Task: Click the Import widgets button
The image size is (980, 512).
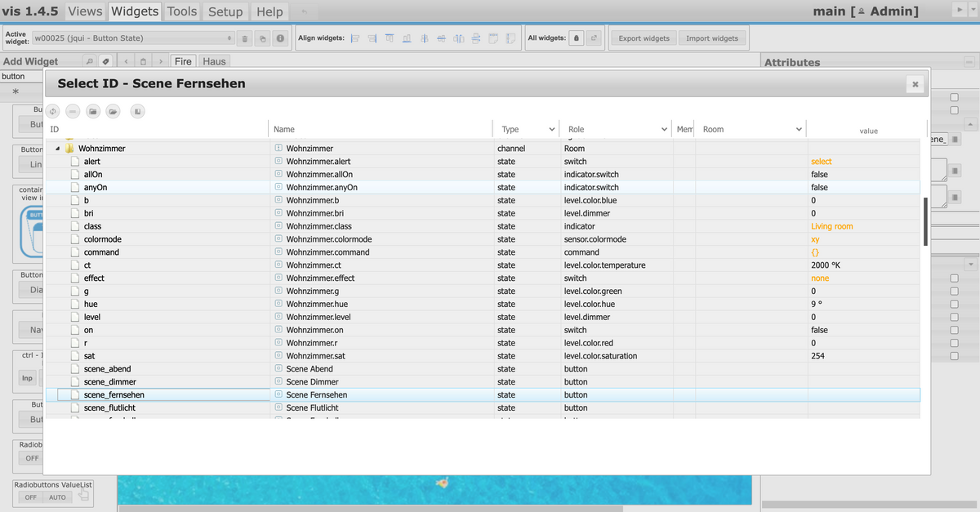Action: point(712,38)
